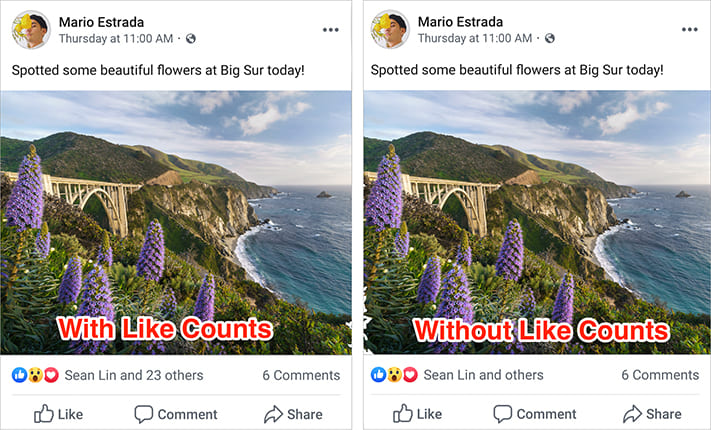This screenshot has width=711, height=430.
Task: Click Mario Estrada's avatar in the 'With Like Counts' post
Action: (x=31, y=30)
